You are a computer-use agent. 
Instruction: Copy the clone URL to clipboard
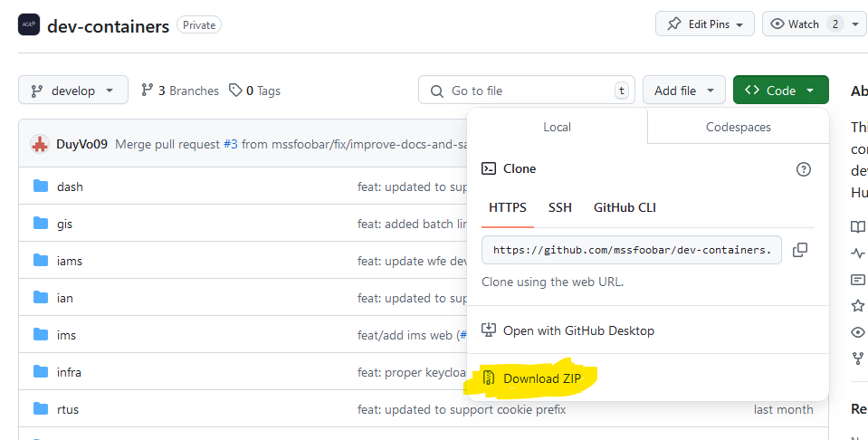coord(800,250)
